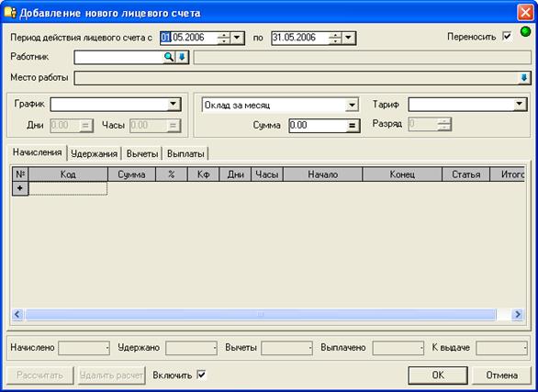
Task: Switch to the Начисления tab
Action: pyautogui.click(x=37, y=152)
